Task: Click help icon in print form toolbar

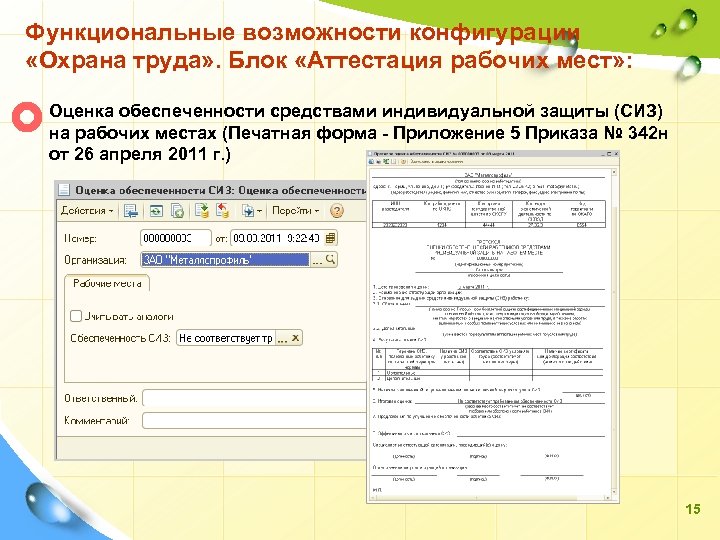Action: [404, 162]
